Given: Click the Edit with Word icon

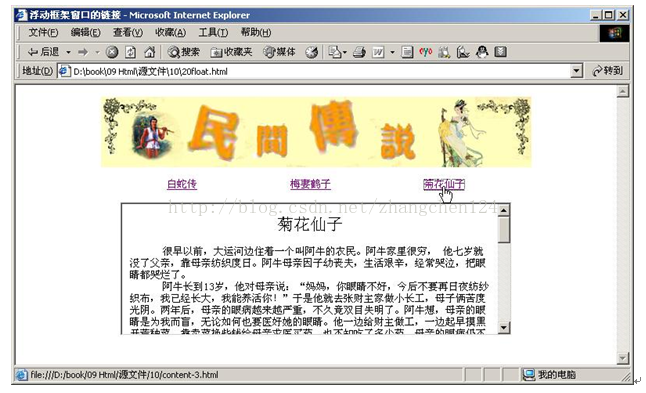Looking at the screenshot, I should click(378, 52).
